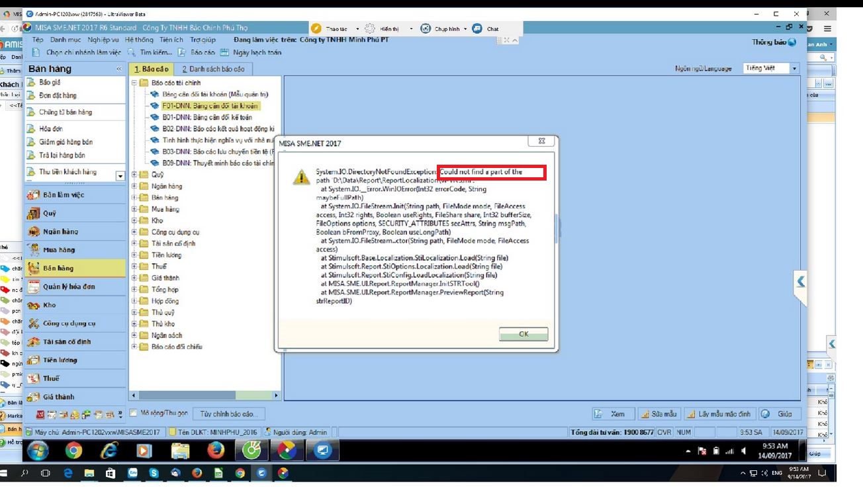Click OK in the MISA SME.NET error dialog
This screenshot has height=504, width=863.
(x=523, y=334)
